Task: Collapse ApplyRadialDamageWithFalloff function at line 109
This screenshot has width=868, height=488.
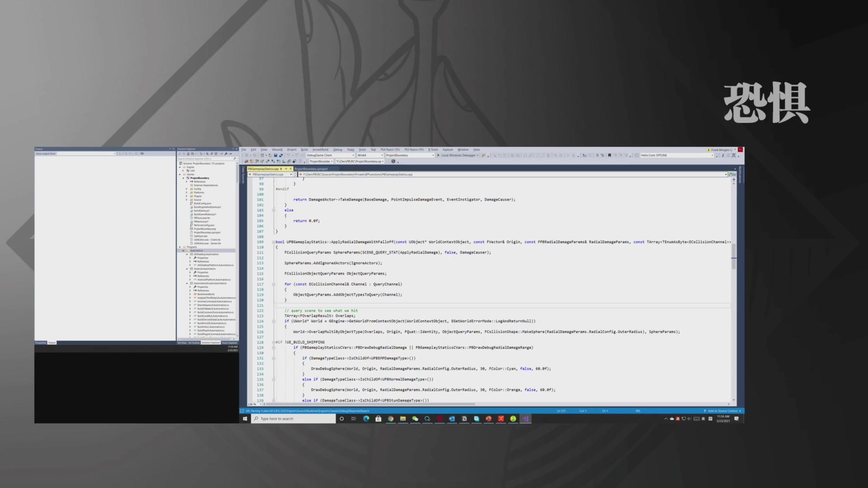Action: pyautogui.click(x=274, y=242)
